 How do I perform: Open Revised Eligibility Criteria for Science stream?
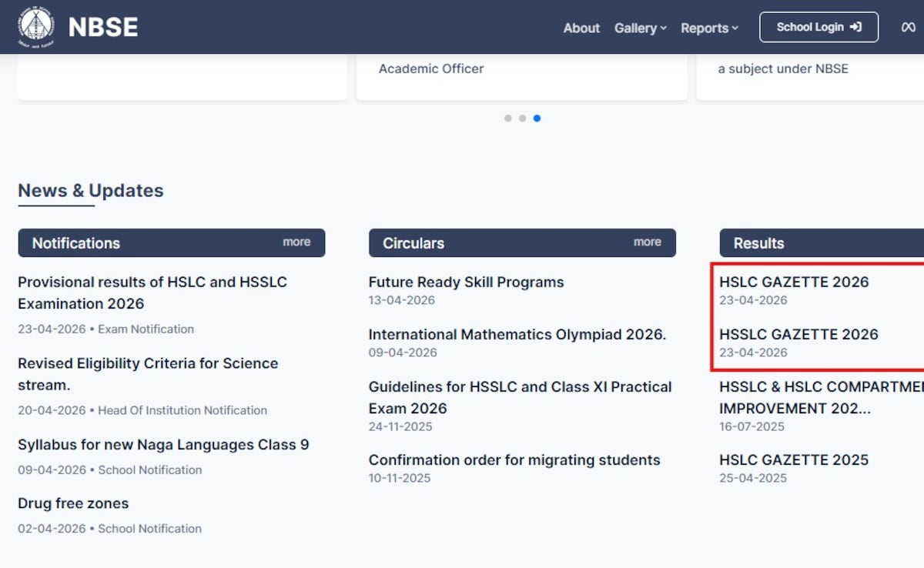coord(148,373)
